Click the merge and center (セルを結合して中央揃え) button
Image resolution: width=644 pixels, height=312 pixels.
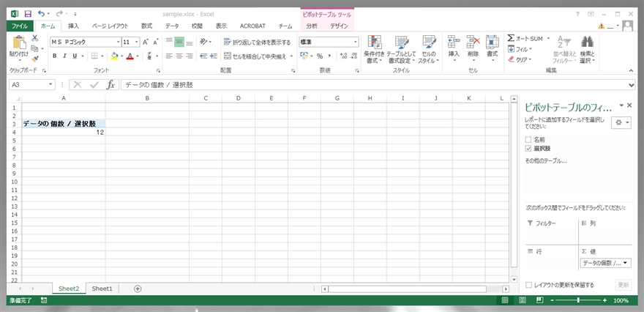(x=255, y=56)
